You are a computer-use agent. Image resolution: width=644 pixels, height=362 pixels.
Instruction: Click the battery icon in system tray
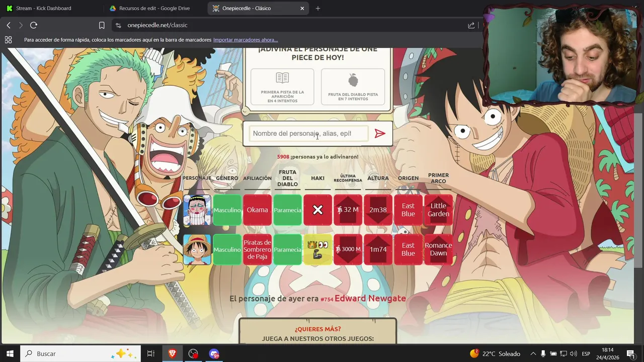553,353
